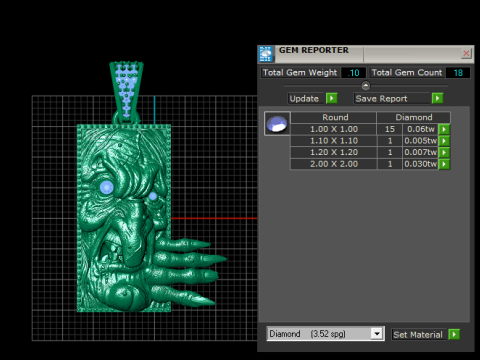Select the gem-set pendant bail
The width and height of the screenshot is (480, 360).
coord(126,92)
